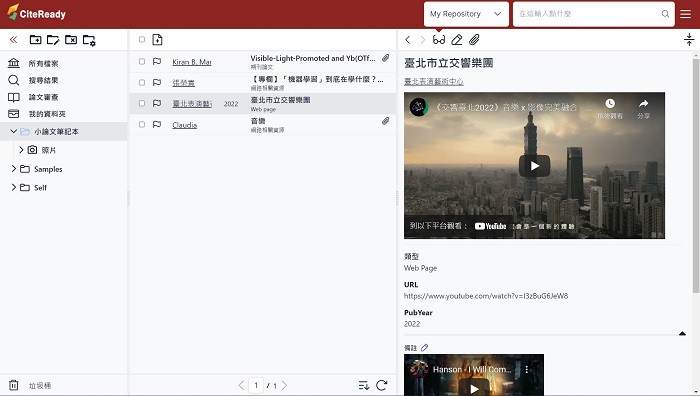The image size is (700, 396).
Task: Click attachment paperclip on 音樂 row
Action: tap(385, 121)
